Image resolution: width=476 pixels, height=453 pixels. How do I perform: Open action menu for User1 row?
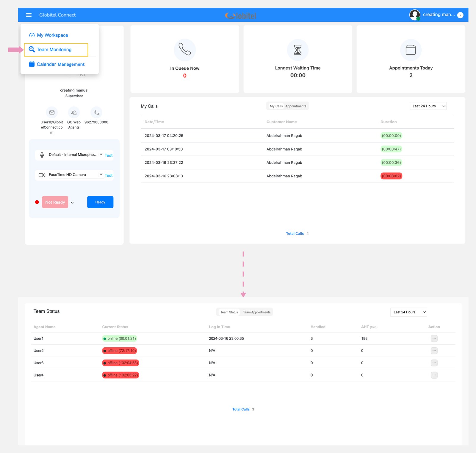pyautogui.click(x=434, y=338)
